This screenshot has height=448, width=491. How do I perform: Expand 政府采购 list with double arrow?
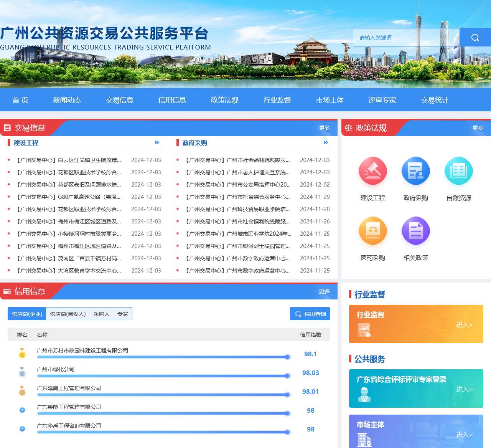pos(326,142)
